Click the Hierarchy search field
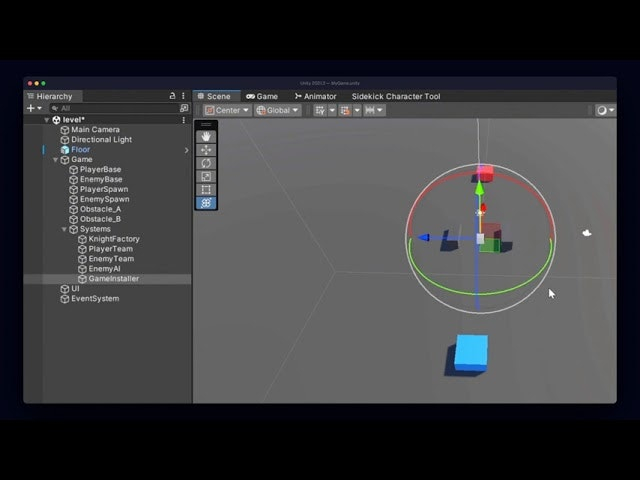The height and width of the screenshot is (480, 640). (x=110, y=108)
